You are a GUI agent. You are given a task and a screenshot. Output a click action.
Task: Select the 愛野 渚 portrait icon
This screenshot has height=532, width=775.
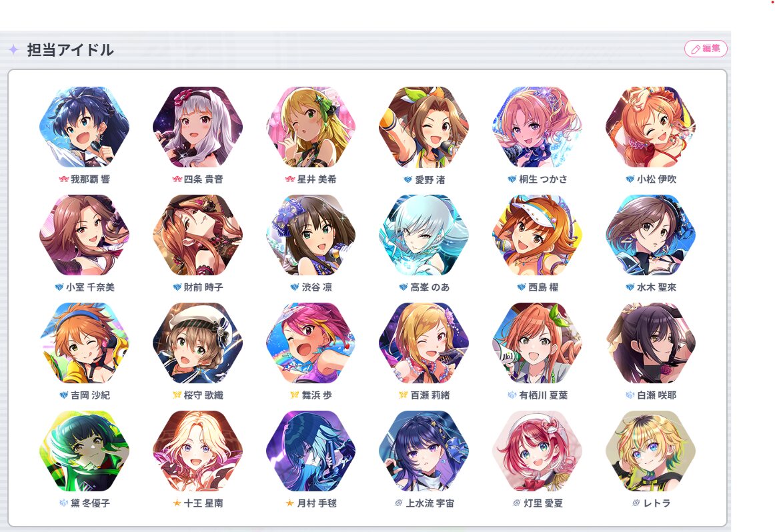point(424,127)
